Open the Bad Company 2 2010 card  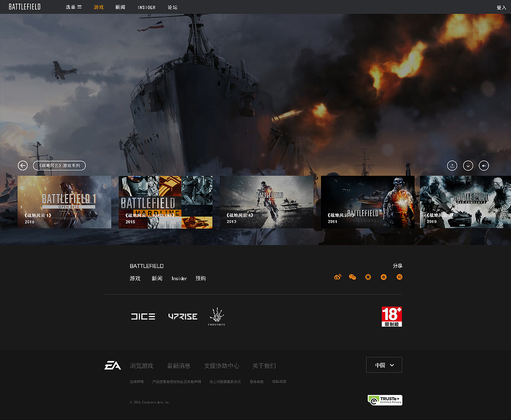(465, 202)
